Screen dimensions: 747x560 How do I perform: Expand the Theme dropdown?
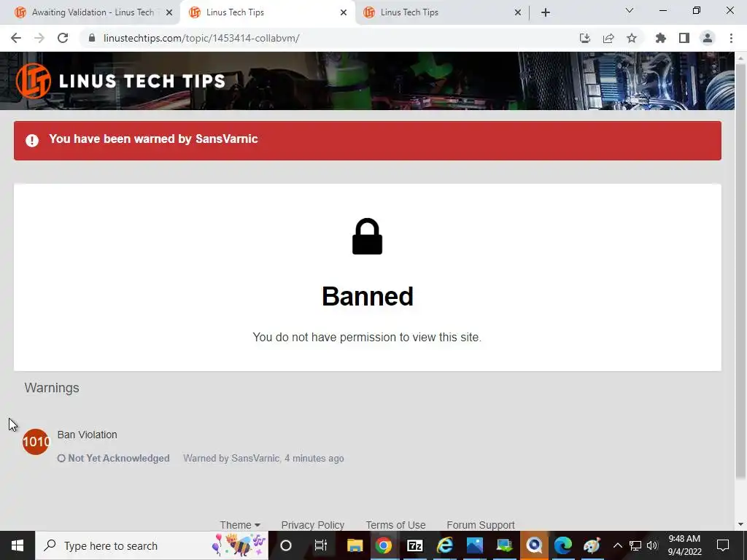(x=239, y=525)
